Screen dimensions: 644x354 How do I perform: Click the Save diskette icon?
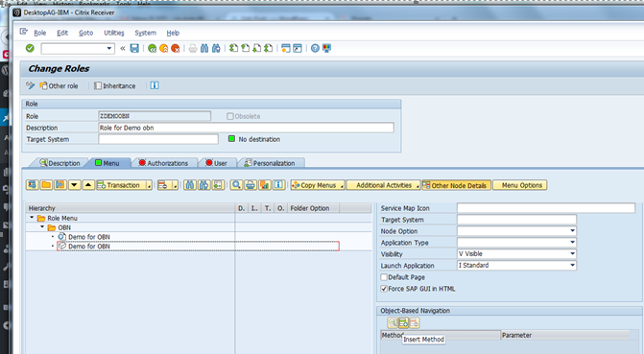pyautogui.click(x=134, y=49)
